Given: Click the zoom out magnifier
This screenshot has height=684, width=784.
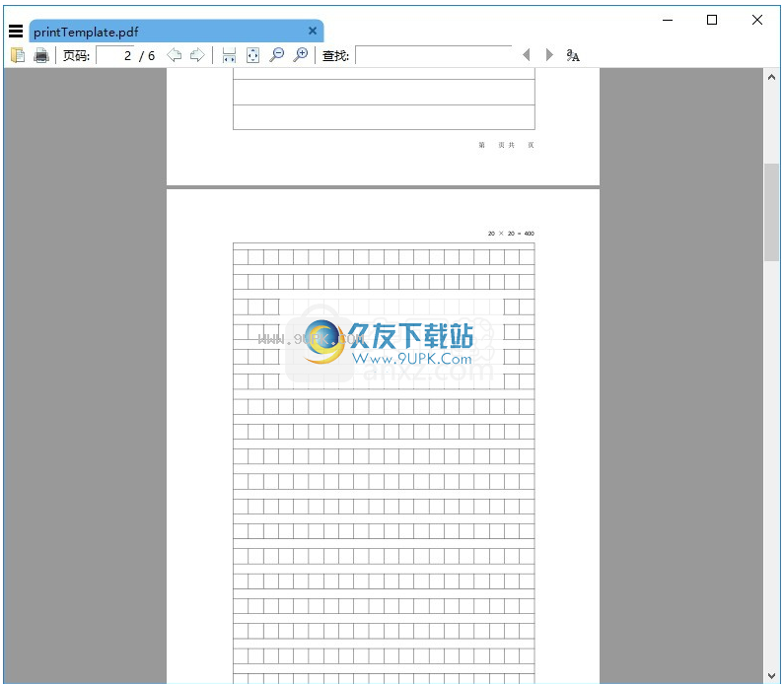Looking at the screenshot, I should pos(276,55).
